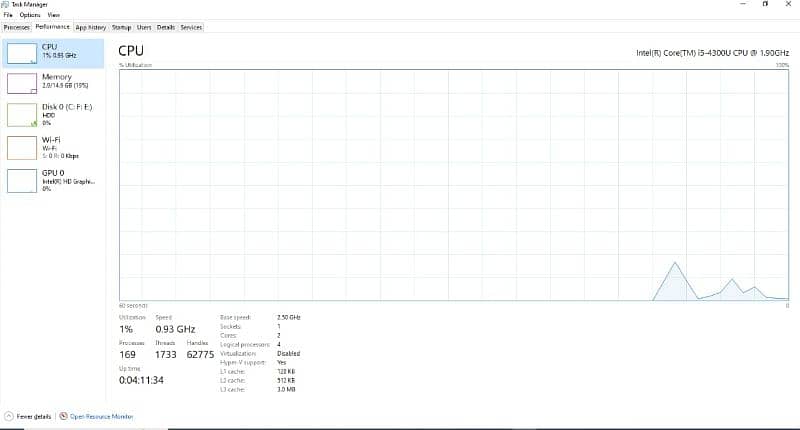800x430 pixels.
Task: Select the Disk 0 graph thumbnail
Action: [22, 115]
